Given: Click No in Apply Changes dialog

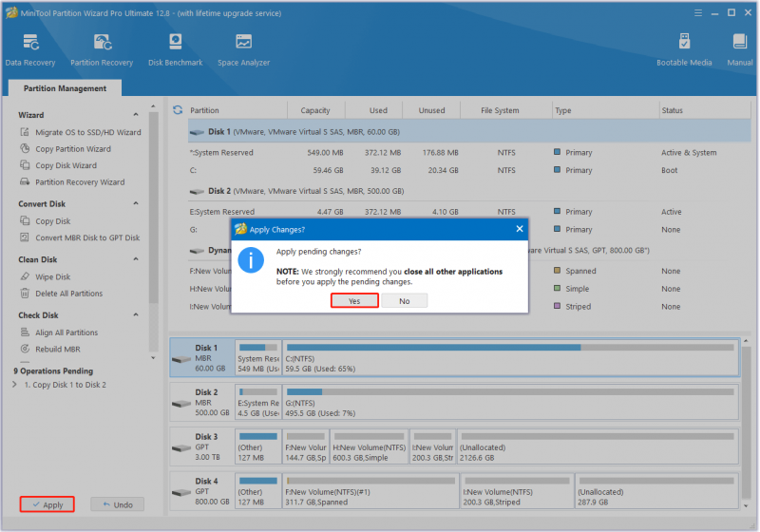Looking at the screenshot, I should 405,301.
